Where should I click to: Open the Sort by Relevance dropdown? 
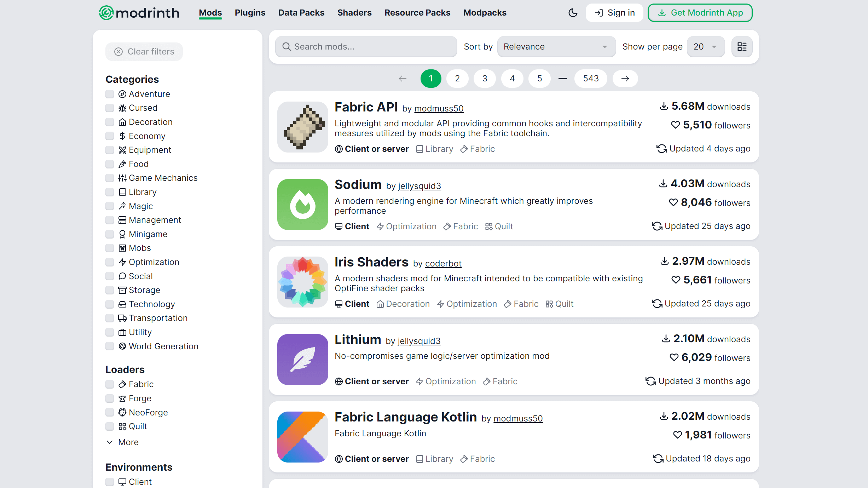coord(555,46)
